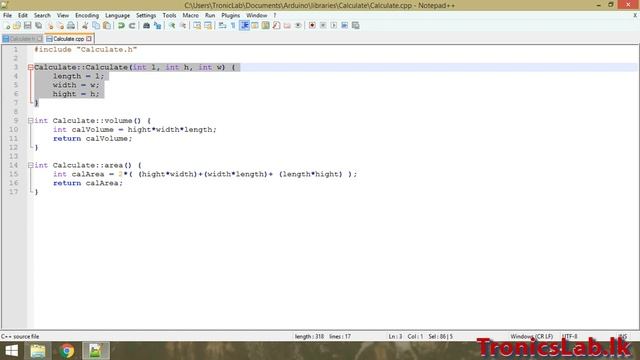Viewport: 640px width, 360px height.
Task: Open the Macro menu
Action: pos(190,16)
